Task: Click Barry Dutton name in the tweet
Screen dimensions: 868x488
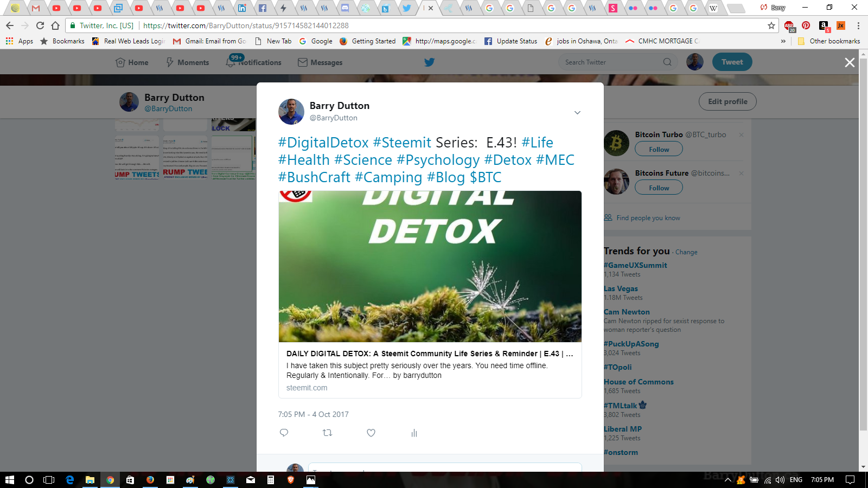Action: [x=339, y=106]
